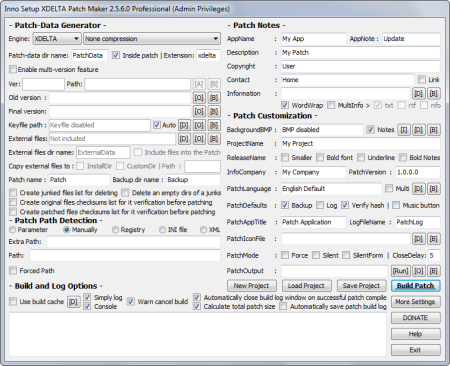Open More Settings
This screenshot has height=366, width=450.
(x=416, y=302)
